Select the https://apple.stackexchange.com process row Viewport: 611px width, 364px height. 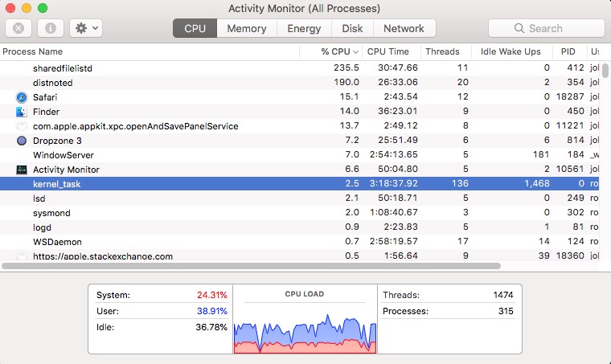coord(299,255)
